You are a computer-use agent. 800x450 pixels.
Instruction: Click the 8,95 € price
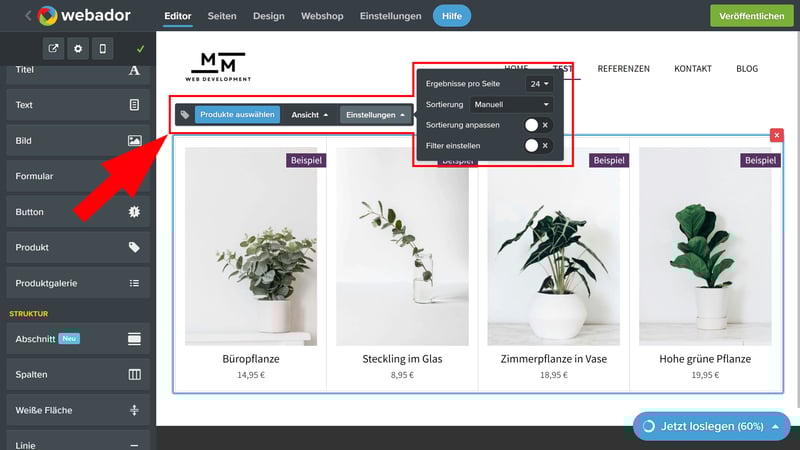click(402, 375)
